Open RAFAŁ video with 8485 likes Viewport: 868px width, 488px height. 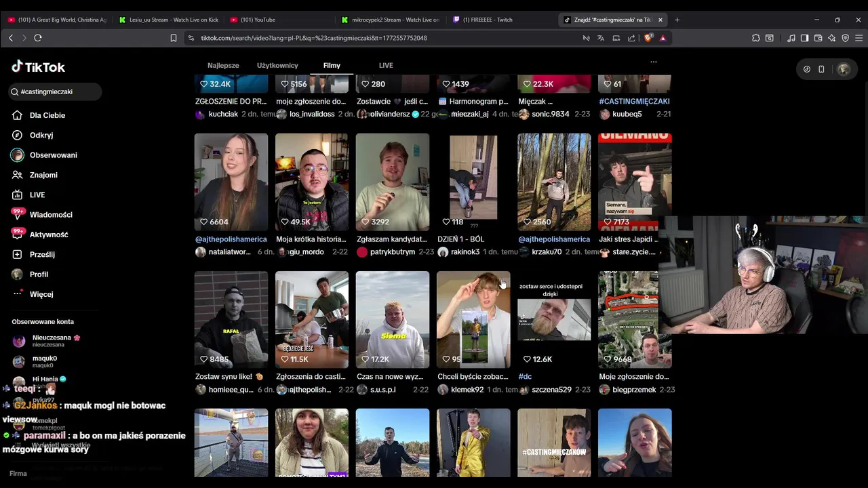[x=231, y=319]
